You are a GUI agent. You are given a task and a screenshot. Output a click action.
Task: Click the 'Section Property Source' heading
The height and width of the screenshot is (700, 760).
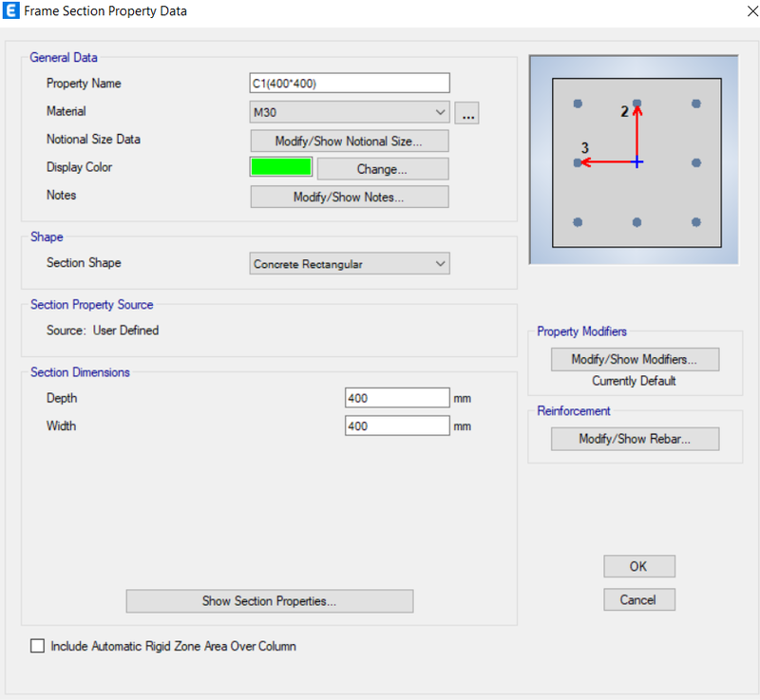[91, 304]
